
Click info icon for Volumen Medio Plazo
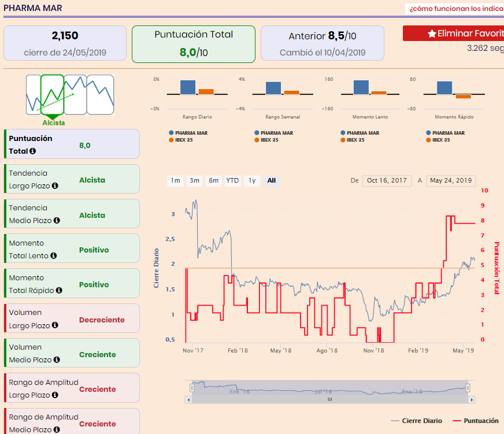coord(57,359)
